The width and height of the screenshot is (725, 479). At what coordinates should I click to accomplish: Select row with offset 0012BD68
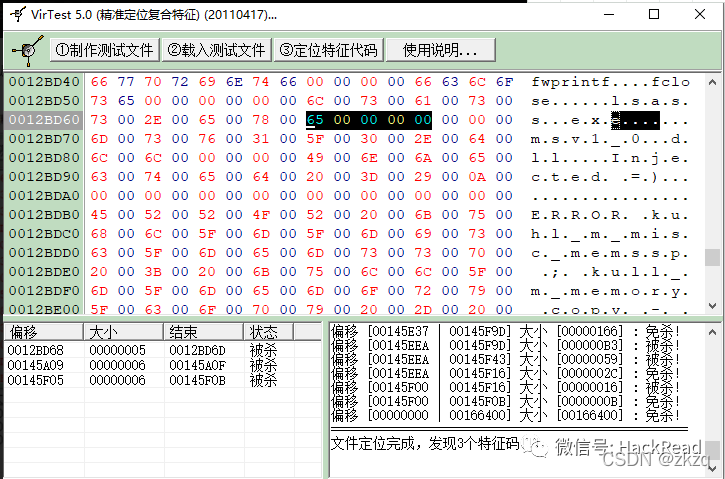coord(163,350)
